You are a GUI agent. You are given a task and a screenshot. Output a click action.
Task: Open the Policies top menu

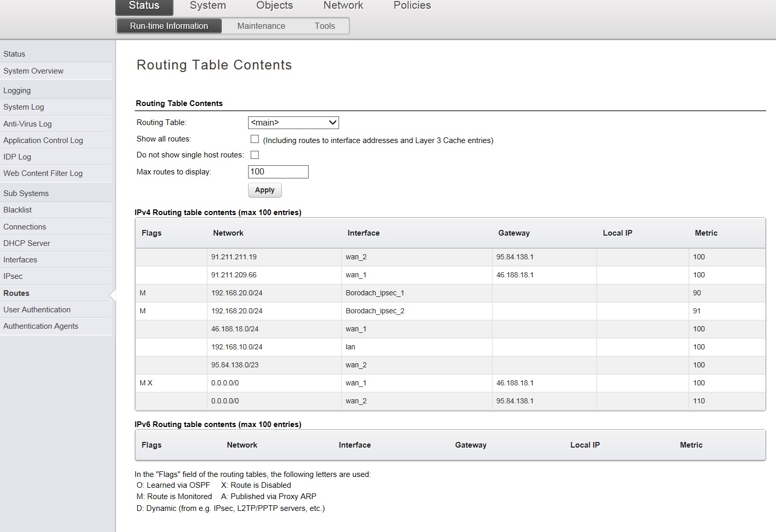[x=412, y=6]
